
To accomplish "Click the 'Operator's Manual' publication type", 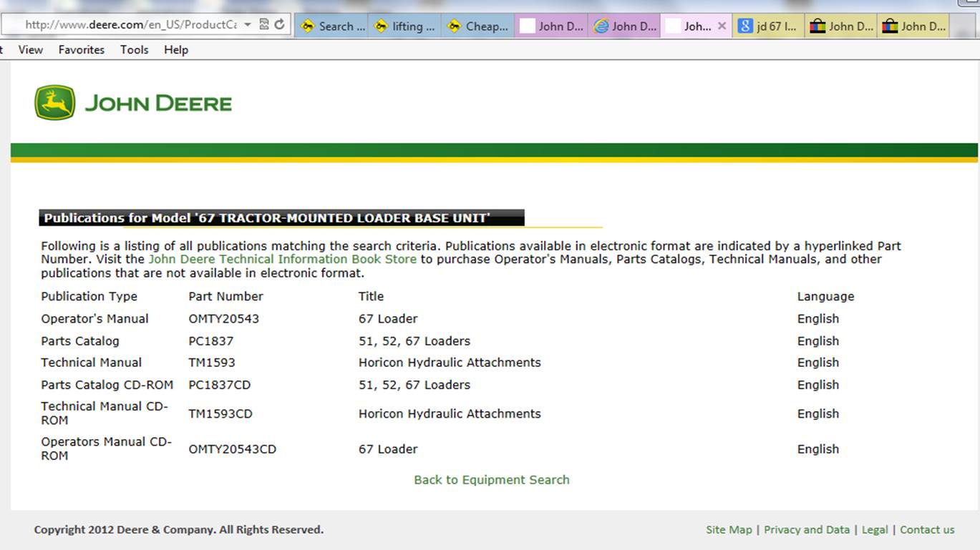I will (x=95, y=319).
